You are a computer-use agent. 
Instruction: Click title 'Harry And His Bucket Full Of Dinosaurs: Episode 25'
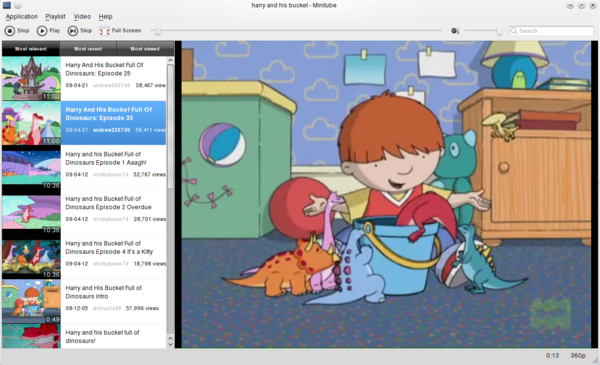[104, 69]
